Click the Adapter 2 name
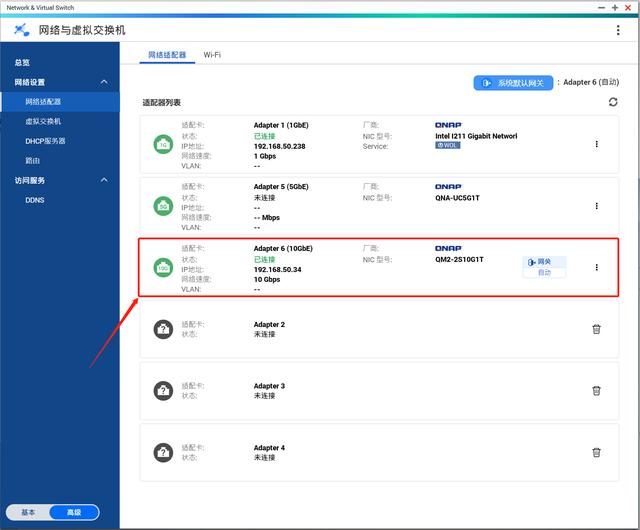 (269, 325)
